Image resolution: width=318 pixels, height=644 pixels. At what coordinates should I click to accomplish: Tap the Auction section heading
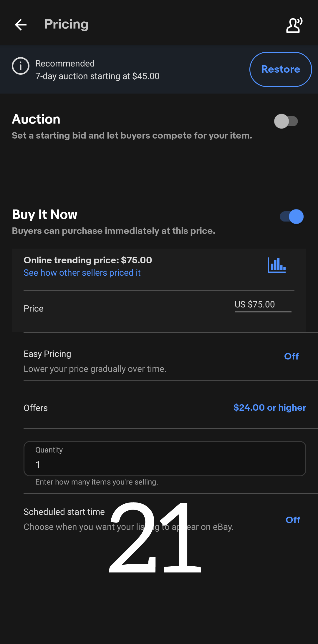pos(36,119)
